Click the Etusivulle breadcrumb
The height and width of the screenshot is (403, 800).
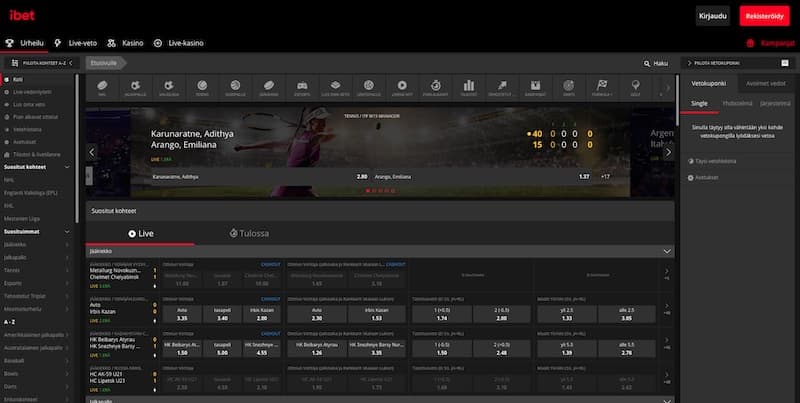pos(105,63)
